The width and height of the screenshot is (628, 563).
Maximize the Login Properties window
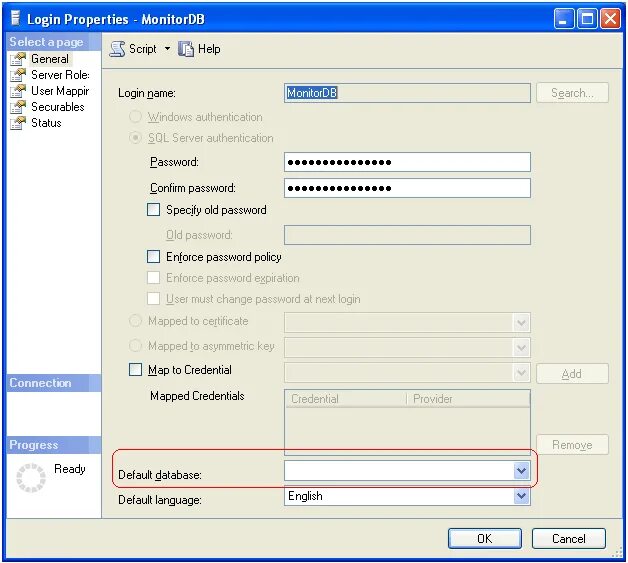(587, 18)
